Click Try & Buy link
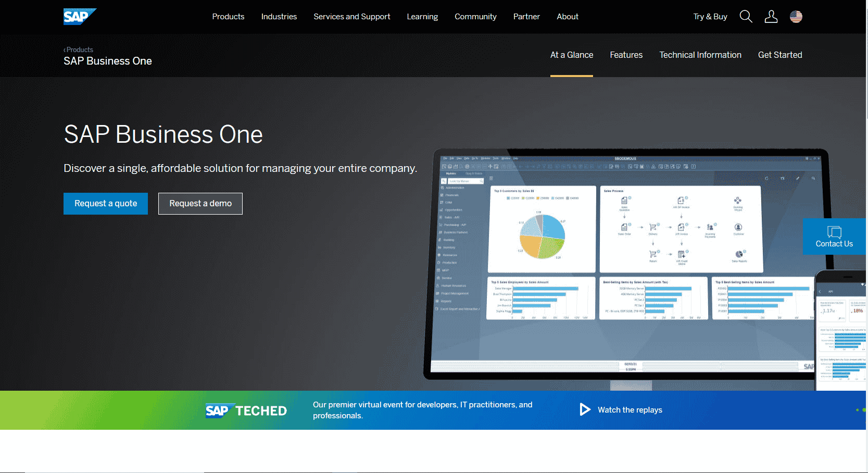The image size is (868, 473). tap(710, 17)
